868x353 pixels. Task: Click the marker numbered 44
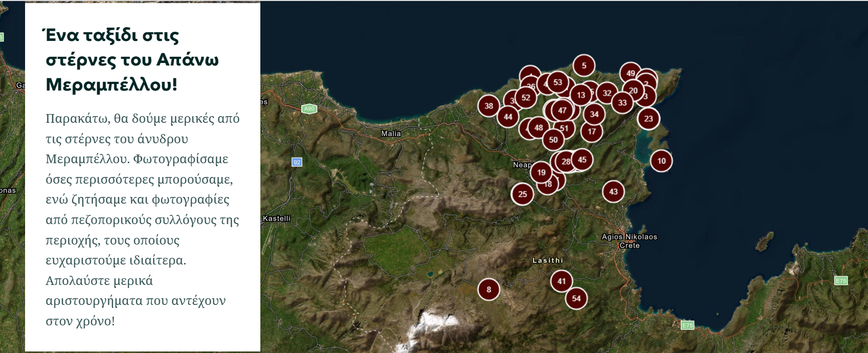[x=507, y=117]
